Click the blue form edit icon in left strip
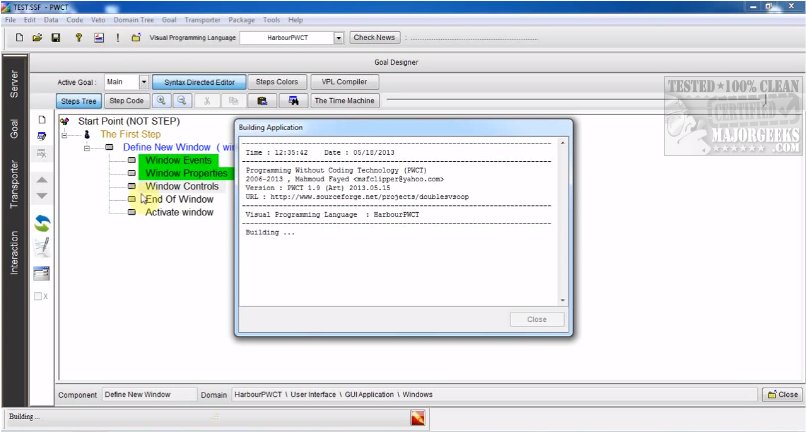 [42, 136]
